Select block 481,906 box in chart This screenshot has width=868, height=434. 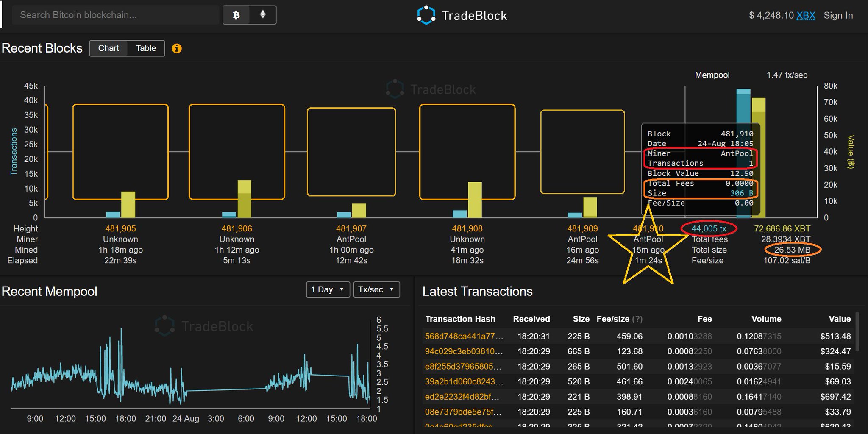[x=236, y=152]
